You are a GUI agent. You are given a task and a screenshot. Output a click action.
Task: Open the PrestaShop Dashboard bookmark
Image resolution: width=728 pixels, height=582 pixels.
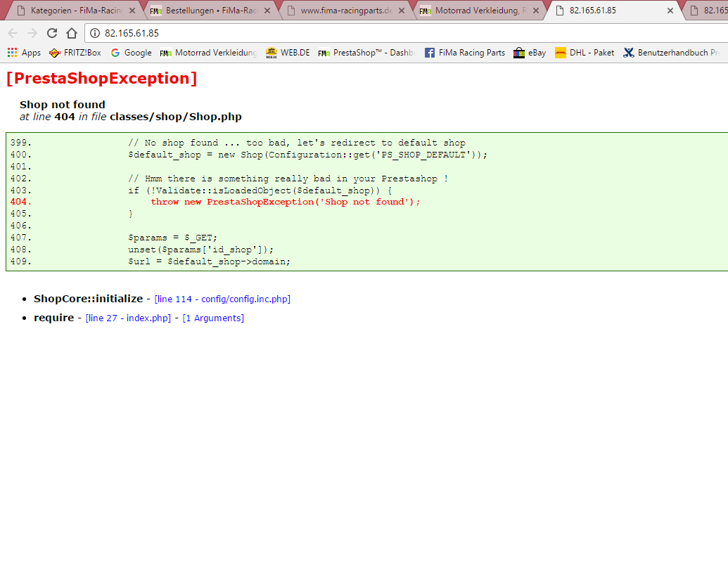(x=366, y=53)
